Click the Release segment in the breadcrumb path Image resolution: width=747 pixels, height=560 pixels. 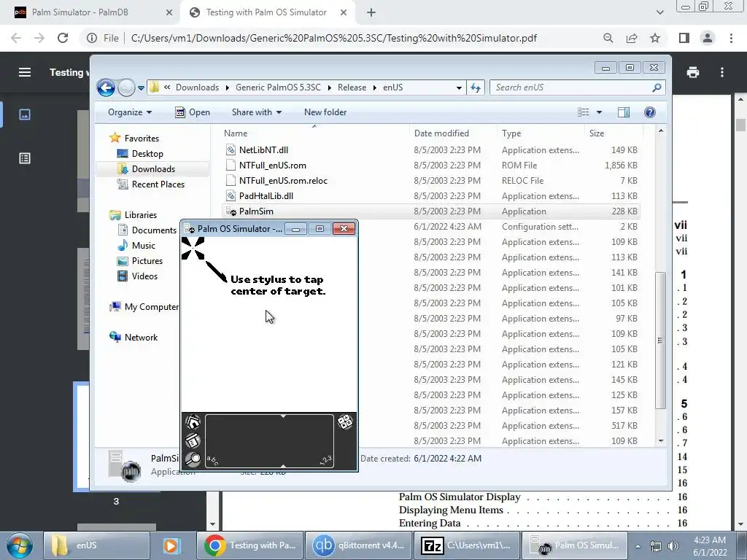352,87
